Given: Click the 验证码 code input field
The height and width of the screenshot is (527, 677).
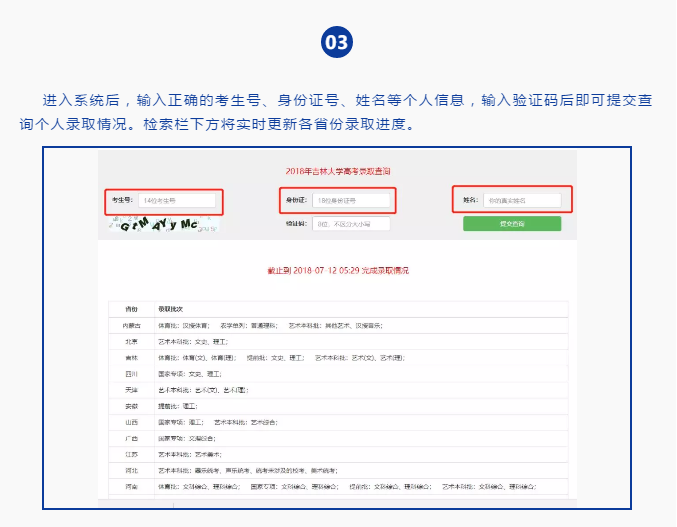Looking at the screenshot, I should (350, 224).
